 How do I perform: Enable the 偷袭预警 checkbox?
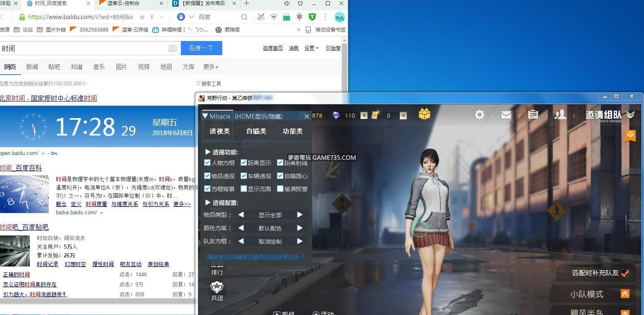280,189
